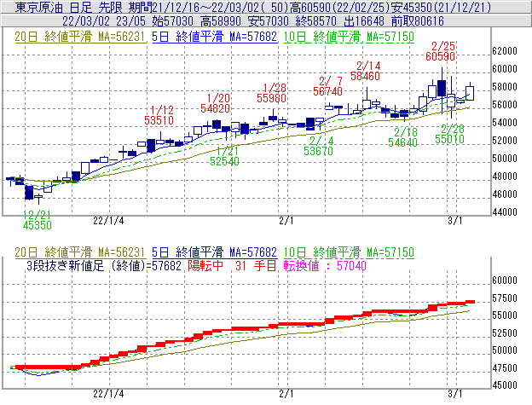Click the latest white candlestick on upper chart
The height and width of the screenshot is (405, 532).
point(470,93)
